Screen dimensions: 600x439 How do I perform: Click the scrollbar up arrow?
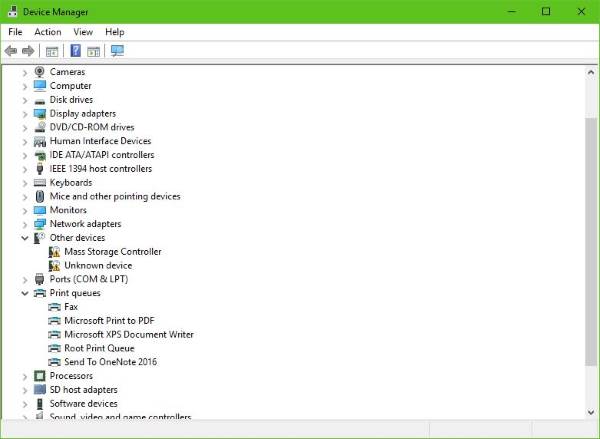[x=591, y=72]
